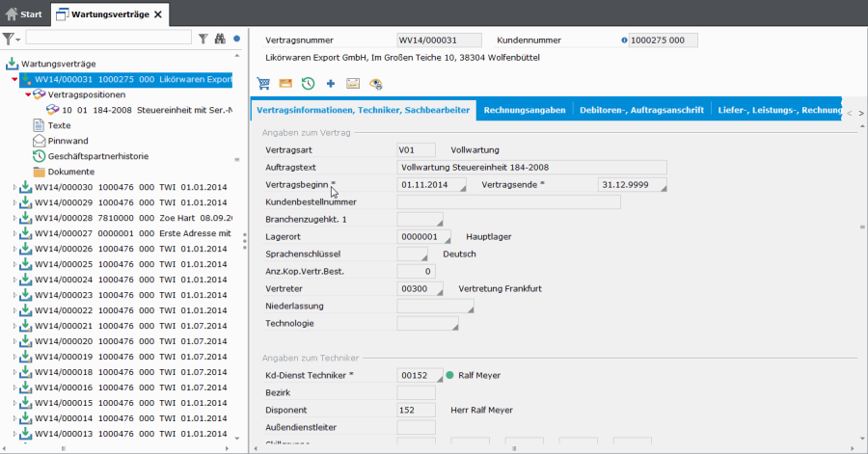The width and height of the screenshot is (868, 454).
Task: Select the Vertragspositionen tree item
Action: [x=87, y=94]
